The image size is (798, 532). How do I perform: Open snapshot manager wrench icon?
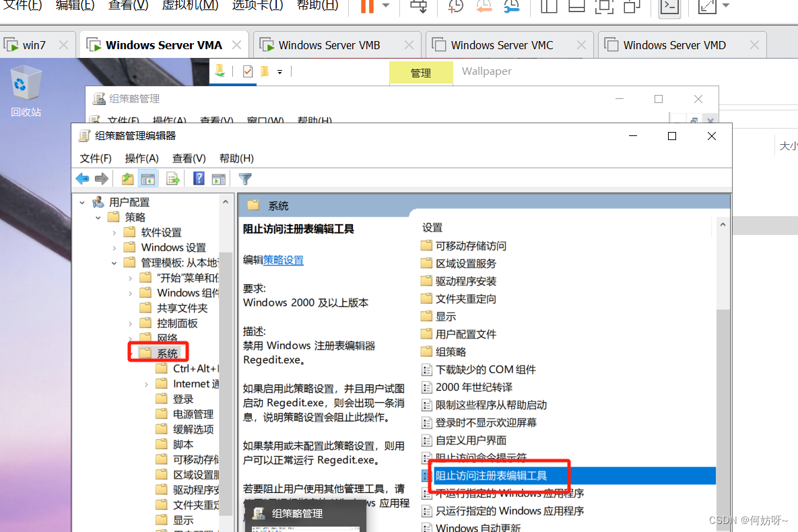point(512,6)
